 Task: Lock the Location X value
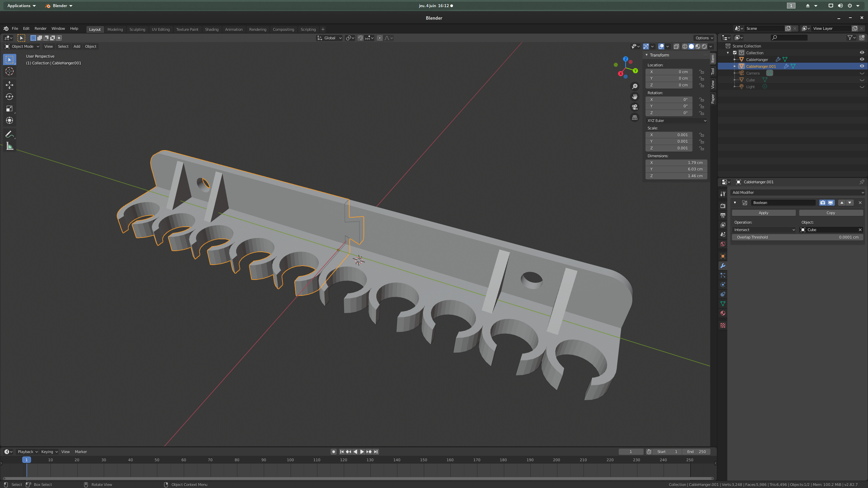pyautogui.click(x=701, y=72)
